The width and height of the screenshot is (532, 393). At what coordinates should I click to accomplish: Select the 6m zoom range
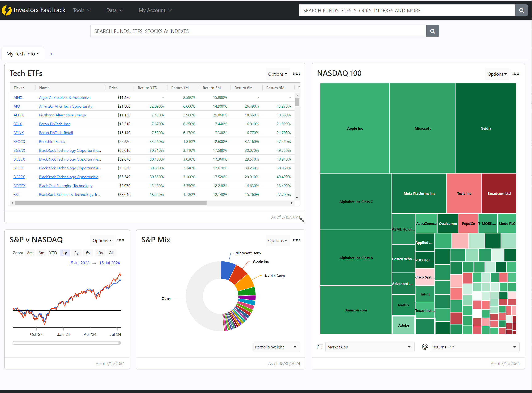41,253
